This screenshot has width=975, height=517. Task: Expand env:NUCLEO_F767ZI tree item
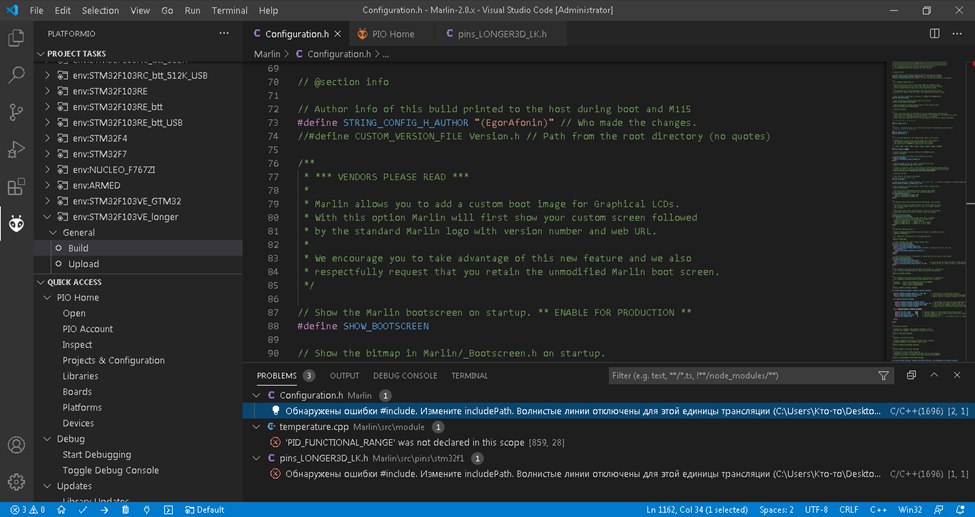click(x=48, y=169)
